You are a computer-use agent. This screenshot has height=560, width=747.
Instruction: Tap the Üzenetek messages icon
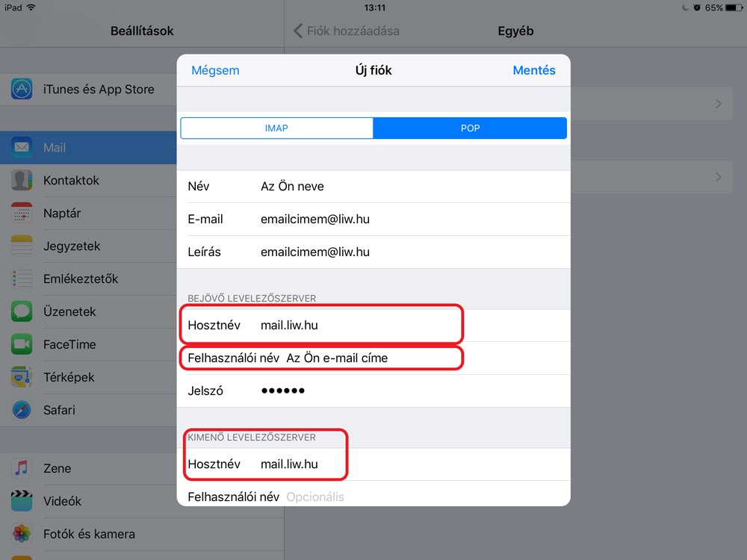pyautogui.click(x=22, y=312)
